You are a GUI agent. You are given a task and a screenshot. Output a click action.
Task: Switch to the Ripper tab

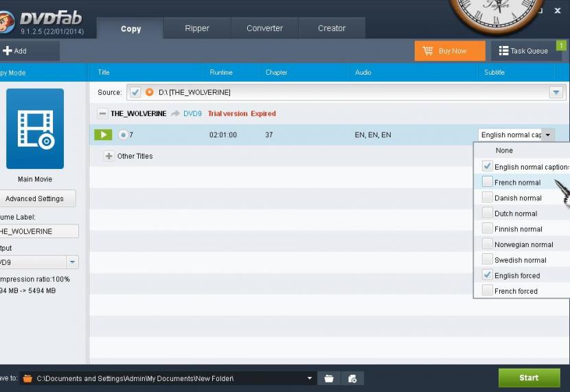click(196, 28)
